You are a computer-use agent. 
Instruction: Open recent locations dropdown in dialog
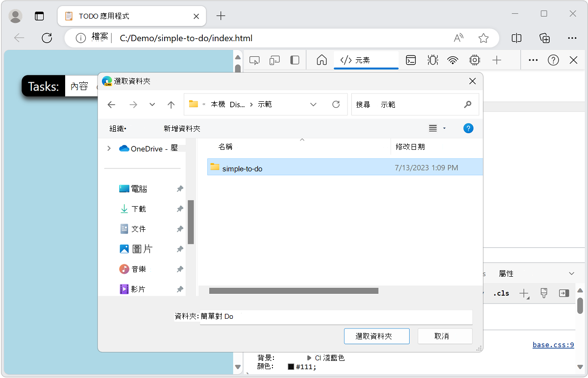coord(152,105)
